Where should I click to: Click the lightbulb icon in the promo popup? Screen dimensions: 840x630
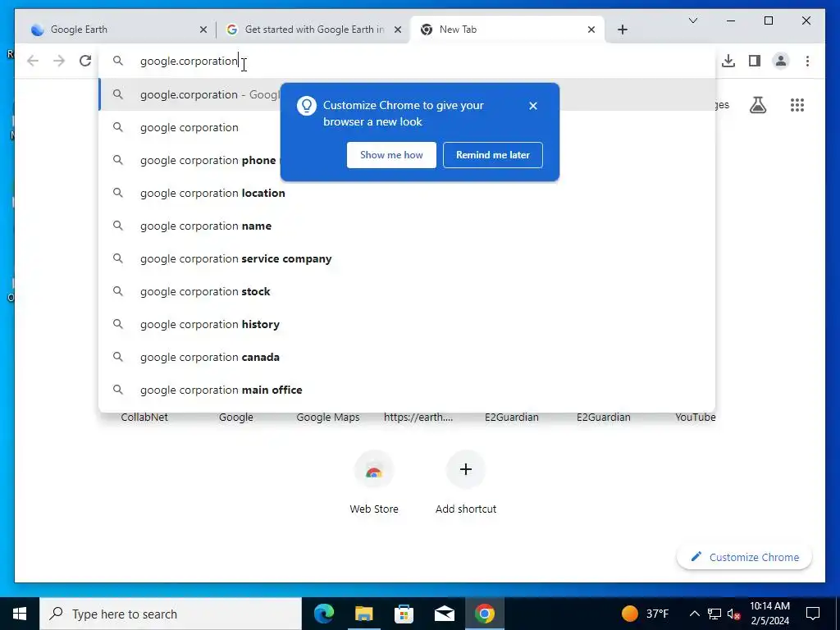307,106
